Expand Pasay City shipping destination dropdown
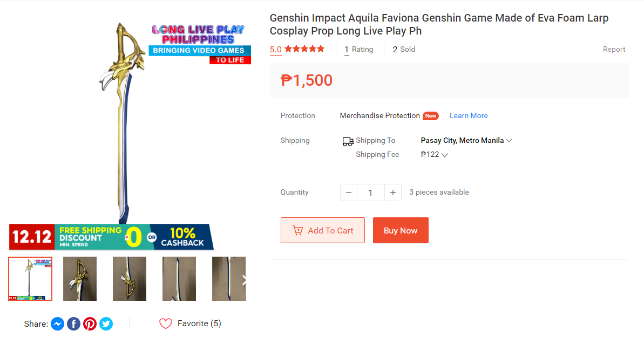The height and width of the screenshot is (337, 644). click(x=466, y=141)
